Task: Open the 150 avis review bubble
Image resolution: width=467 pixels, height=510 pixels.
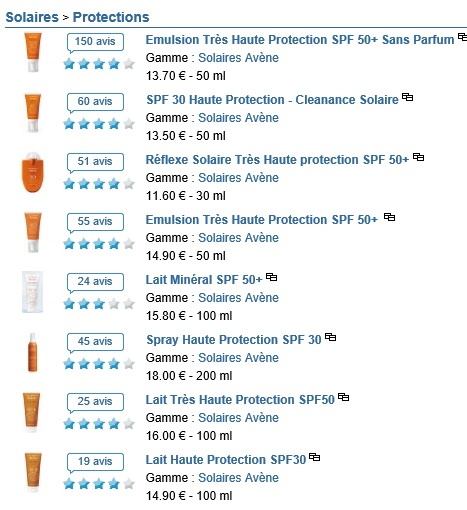Action: pos(95,42)
